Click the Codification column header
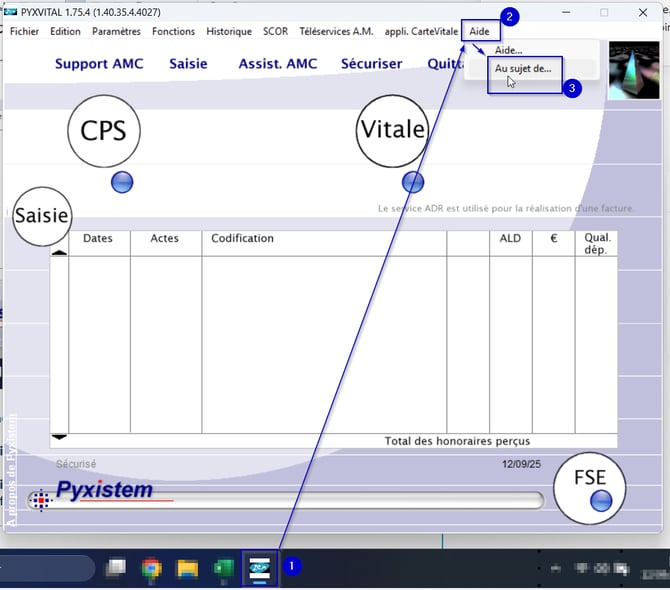This screenshot has height=590, width=670. point(242,238)
